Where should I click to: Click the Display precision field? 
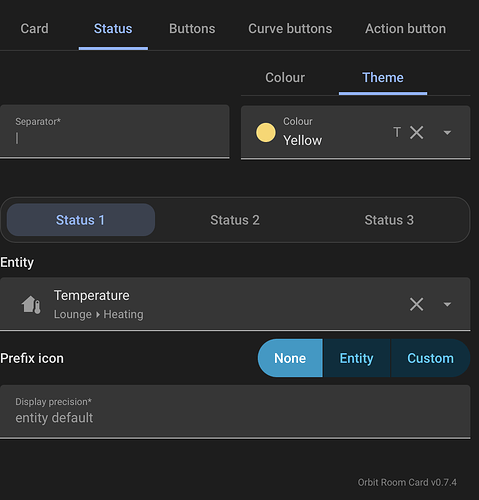coord(235,412)
